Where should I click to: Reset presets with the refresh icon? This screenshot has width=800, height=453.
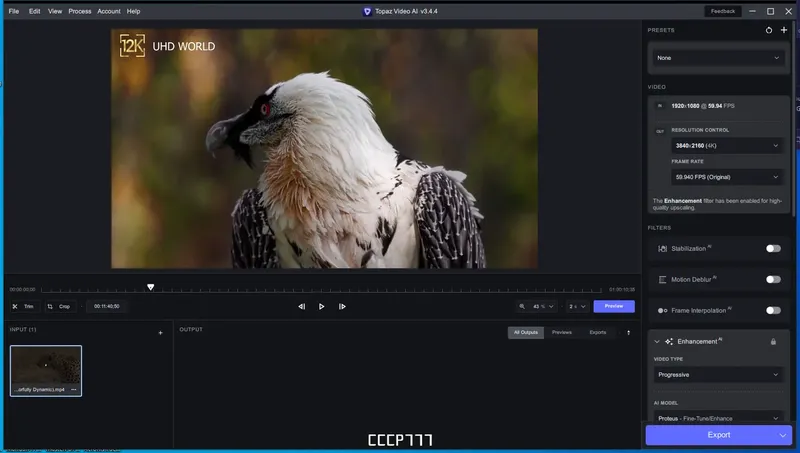click(769, 30)
